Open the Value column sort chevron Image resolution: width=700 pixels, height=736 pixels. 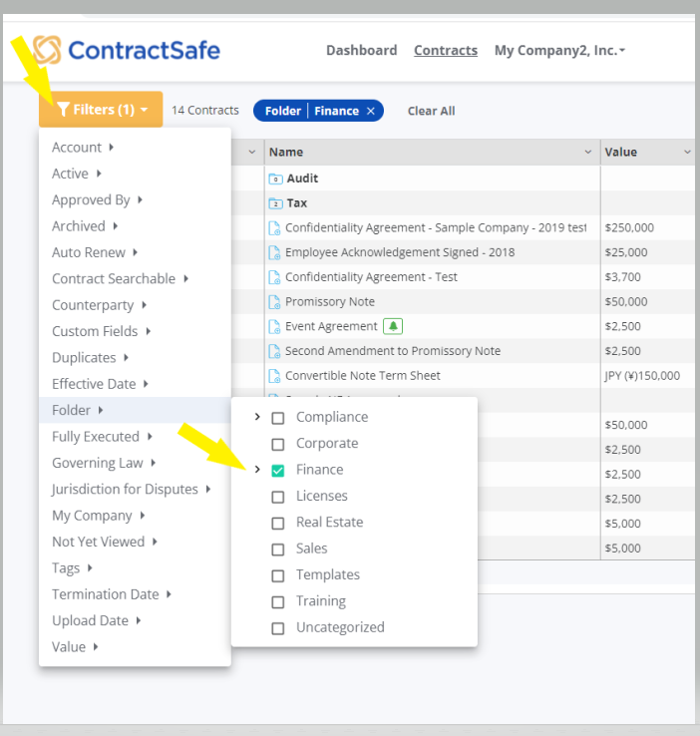687,152
